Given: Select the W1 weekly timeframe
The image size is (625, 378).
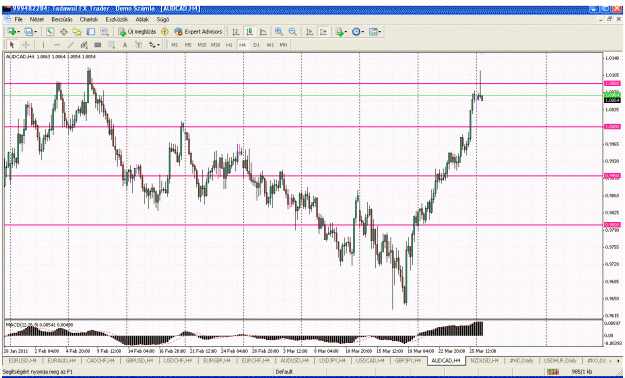Looking at the screenshot, I should coord(270,45).
